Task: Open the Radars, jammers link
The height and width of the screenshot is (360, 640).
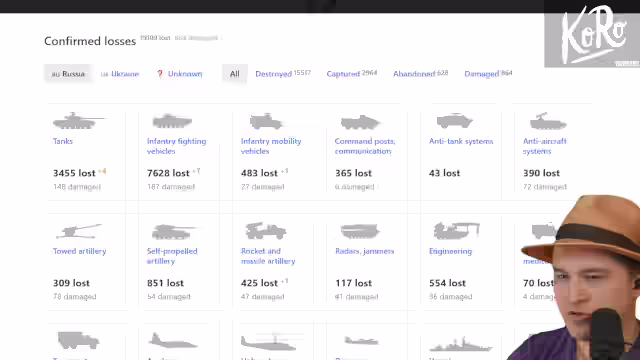Action: point(364,251)
